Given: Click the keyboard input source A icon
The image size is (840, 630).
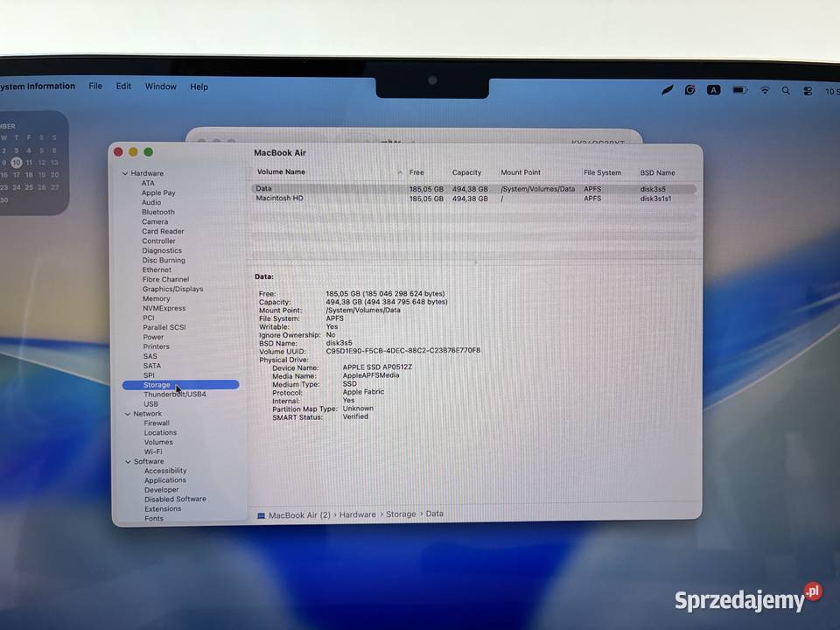Looking at the screenshot, I should click(713, 90).
